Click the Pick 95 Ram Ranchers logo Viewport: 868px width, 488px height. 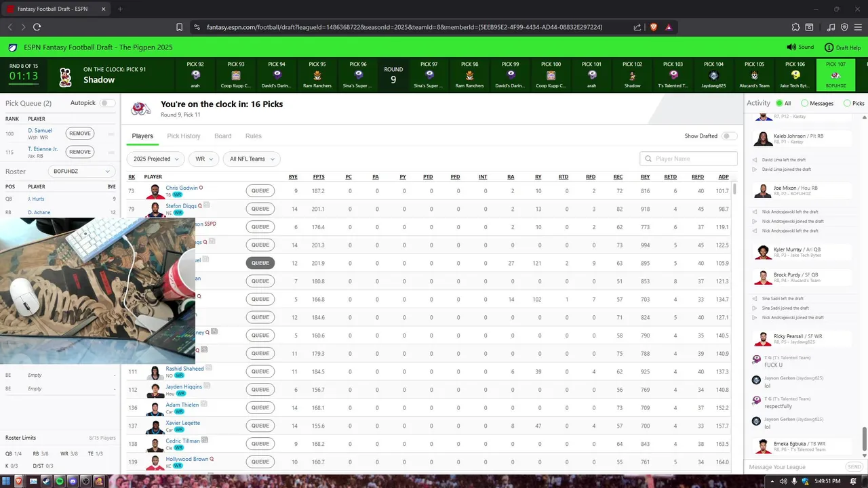[x=317, y=75]
